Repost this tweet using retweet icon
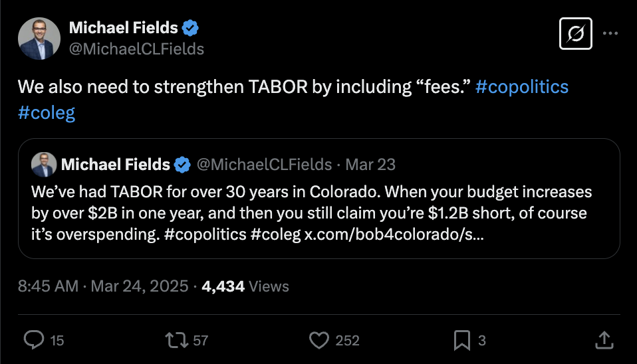This screenshot has height=364, width=637. (x=176, y=340)
